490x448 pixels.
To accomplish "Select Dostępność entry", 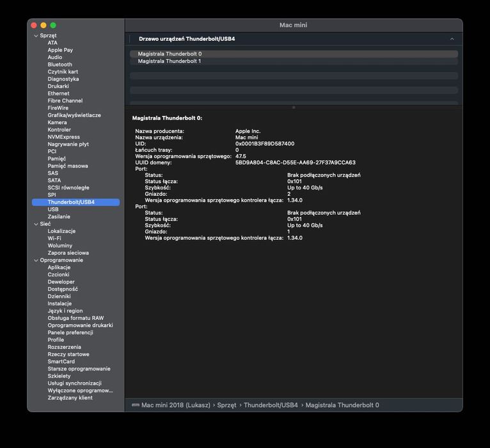I will click(63, 289).
